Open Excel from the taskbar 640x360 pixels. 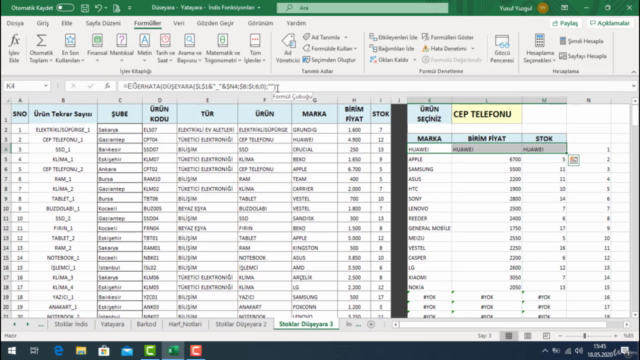click(173, 351)
